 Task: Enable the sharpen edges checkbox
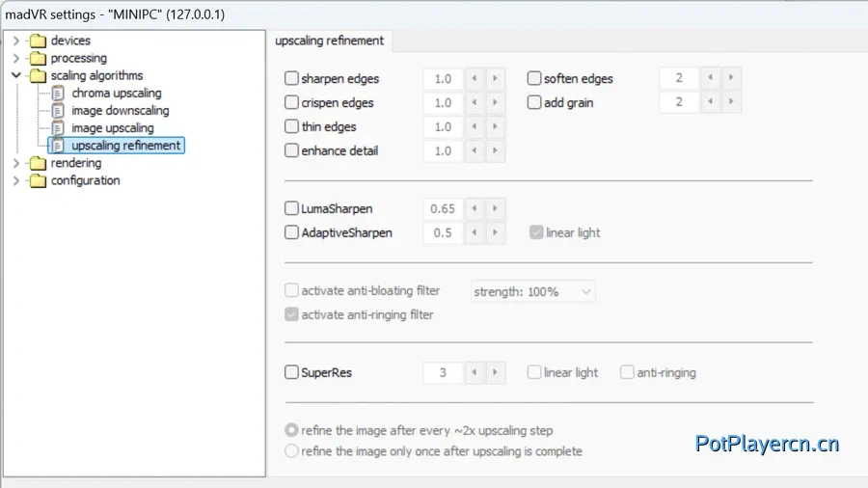(292, 79)
